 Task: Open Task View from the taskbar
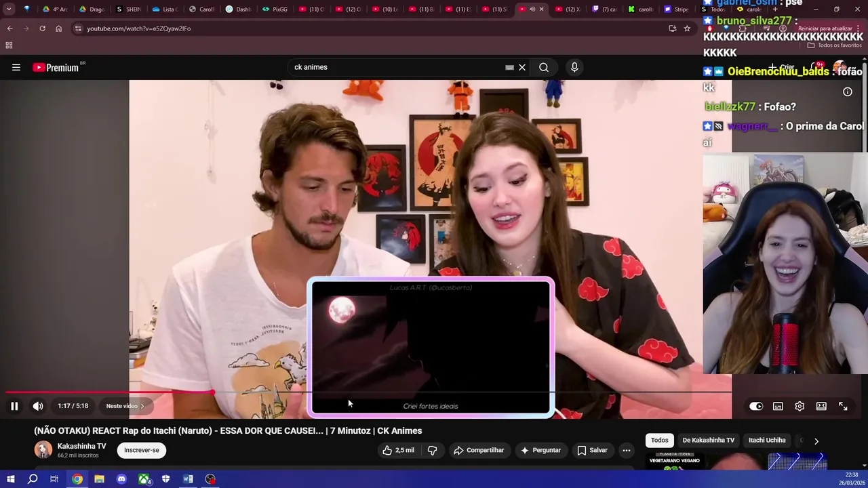tap(54, 479)
